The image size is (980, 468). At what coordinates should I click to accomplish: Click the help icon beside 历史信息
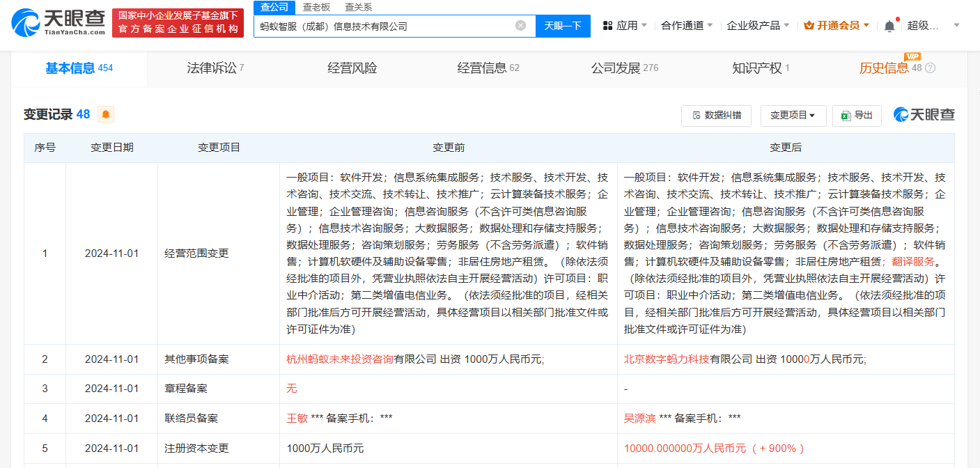click(930, 68)
